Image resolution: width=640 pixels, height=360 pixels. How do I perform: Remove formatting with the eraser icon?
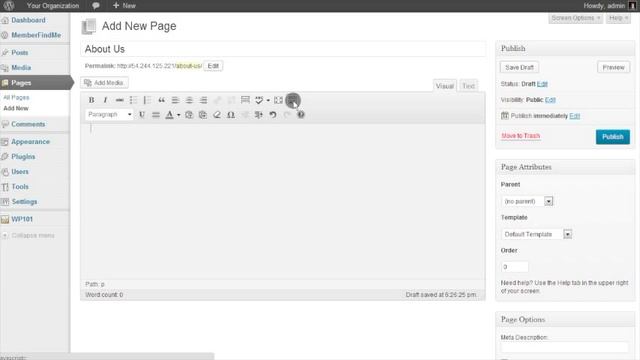click(217, 115)
